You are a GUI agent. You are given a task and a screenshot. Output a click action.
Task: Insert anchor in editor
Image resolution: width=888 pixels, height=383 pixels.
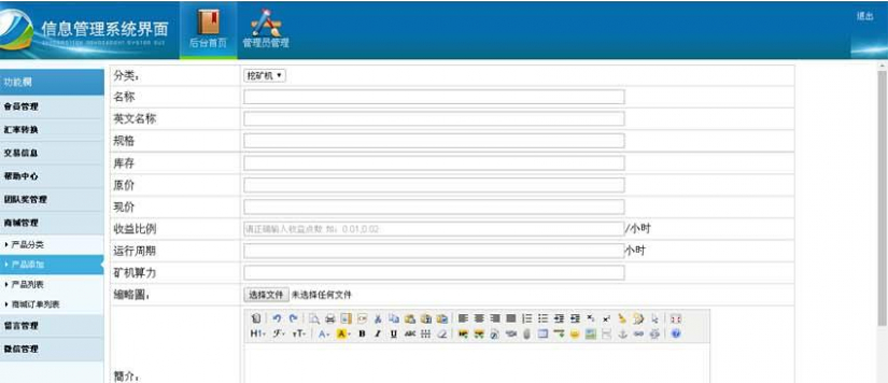pyautogui.click(x=622, y=334)
